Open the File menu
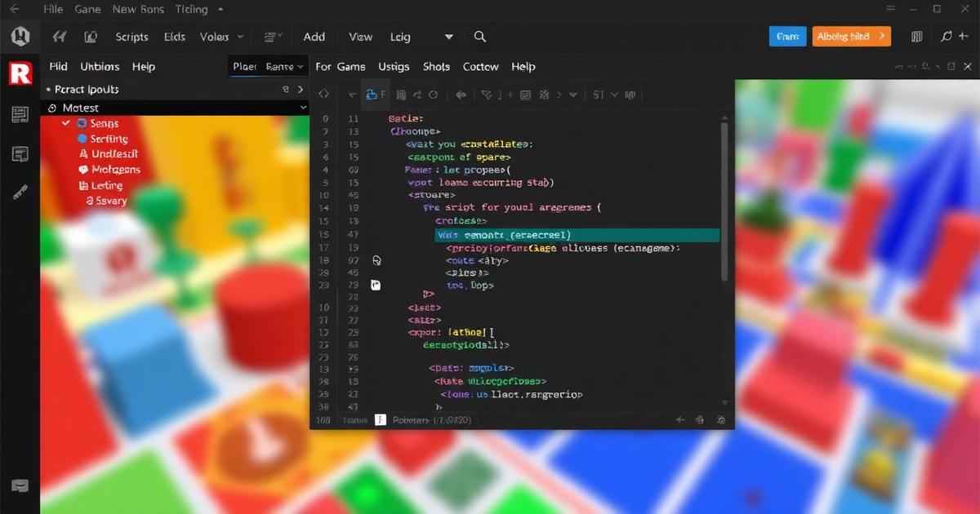Image resolution: width=980 pixels, height=514 pixels. click(53, 10)
